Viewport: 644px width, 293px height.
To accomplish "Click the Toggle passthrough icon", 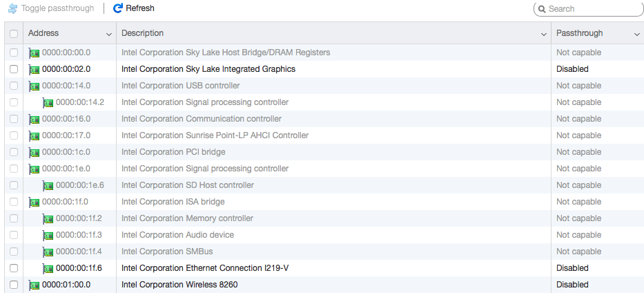I will click(12, 8).
